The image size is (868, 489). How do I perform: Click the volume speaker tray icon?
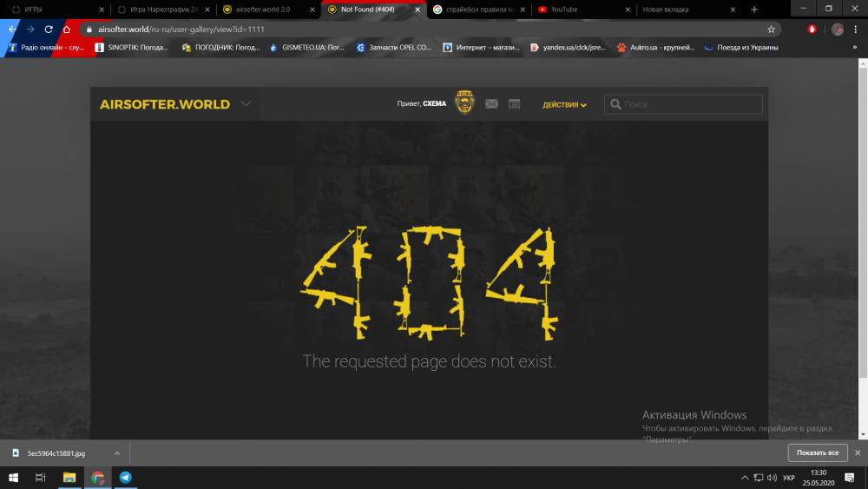pyautogui.click(x=773, y=478)
